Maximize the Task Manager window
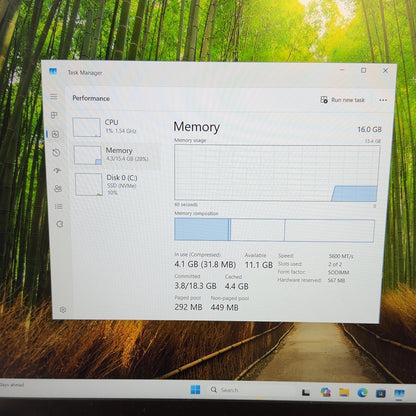This screenshot has height=416, width=416. [363, 70]
